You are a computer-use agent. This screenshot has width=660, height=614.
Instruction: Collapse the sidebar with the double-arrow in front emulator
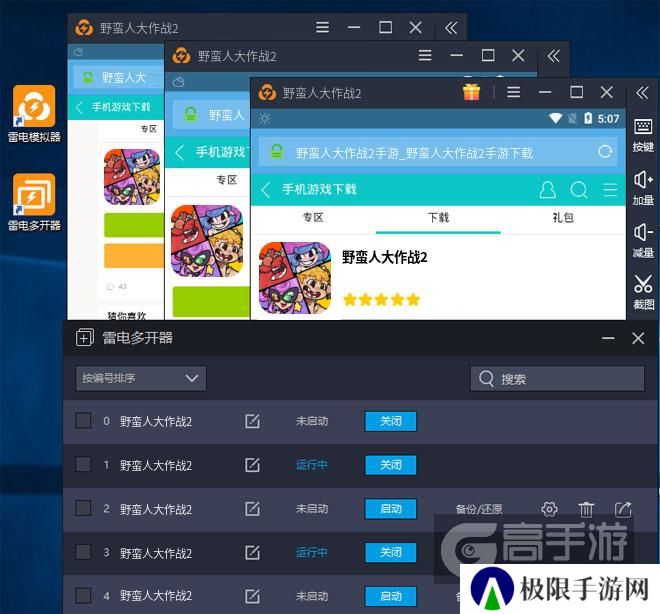click(642, 93)
